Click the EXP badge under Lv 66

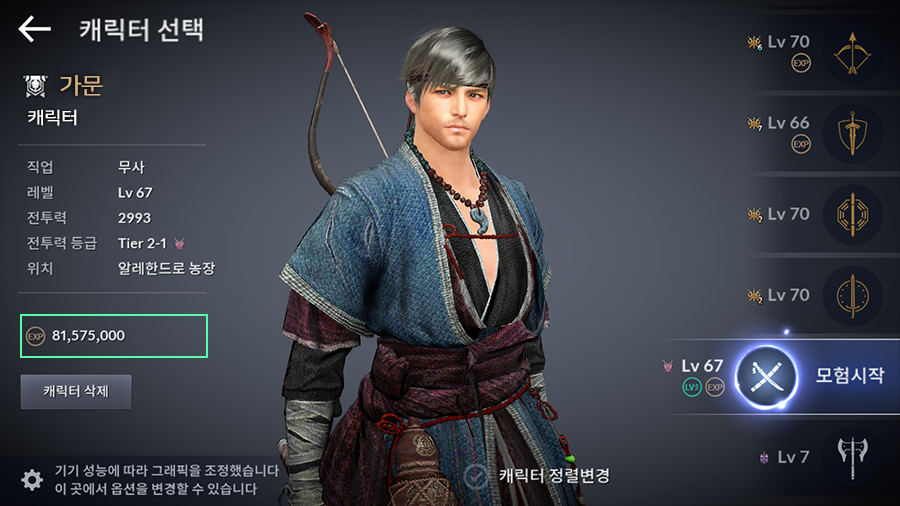(x=801, y=143)
